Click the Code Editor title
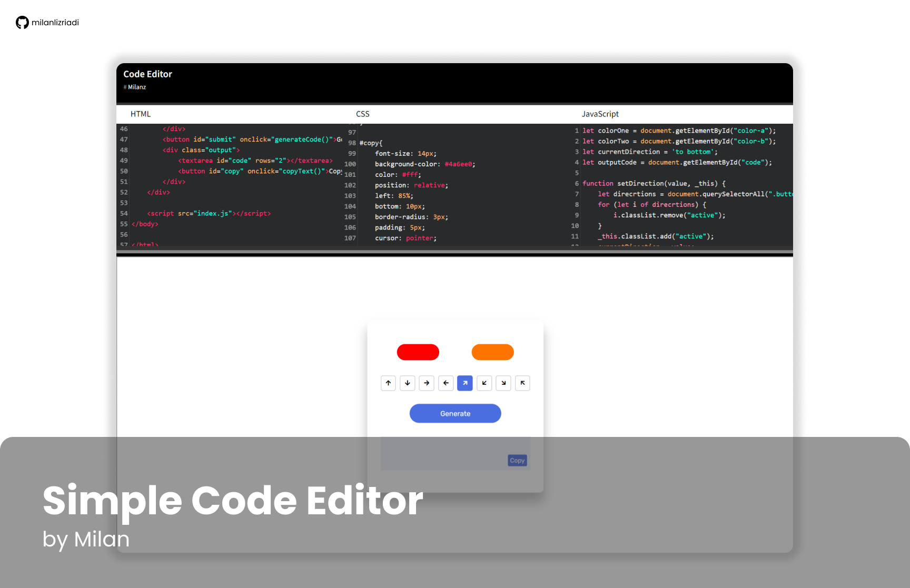 pos(148,74)
